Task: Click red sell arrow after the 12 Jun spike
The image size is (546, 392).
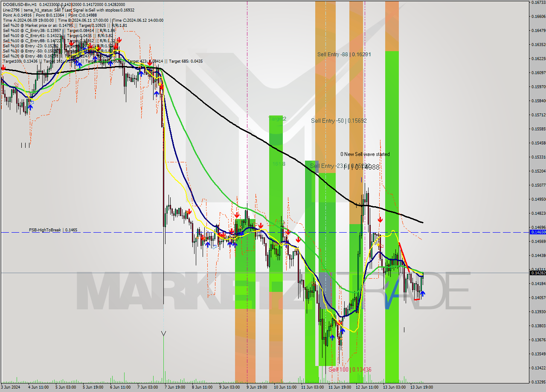Action: [x=380, y=220]
